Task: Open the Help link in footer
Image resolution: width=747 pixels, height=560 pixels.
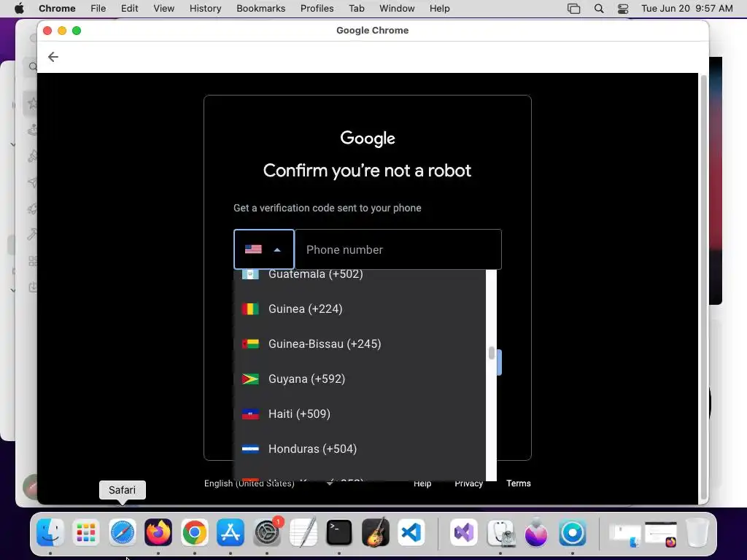Action: pos(422,483)
